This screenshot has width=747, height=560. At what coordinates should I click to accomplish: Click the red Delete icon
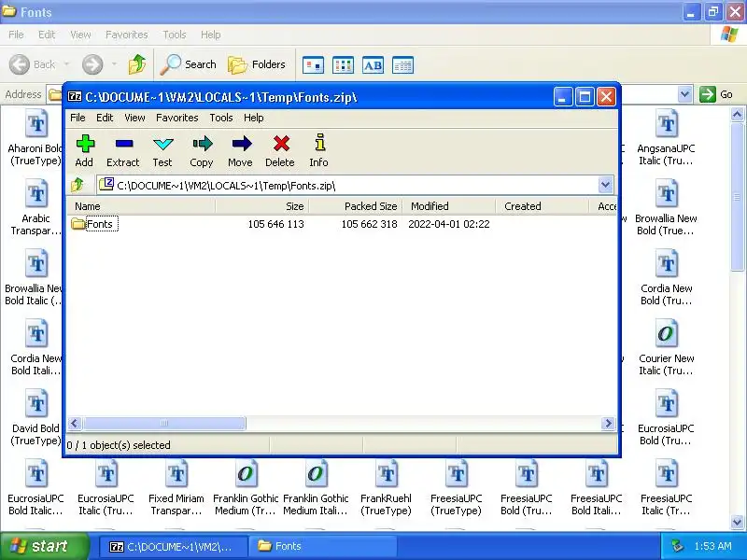click(280, 150)
